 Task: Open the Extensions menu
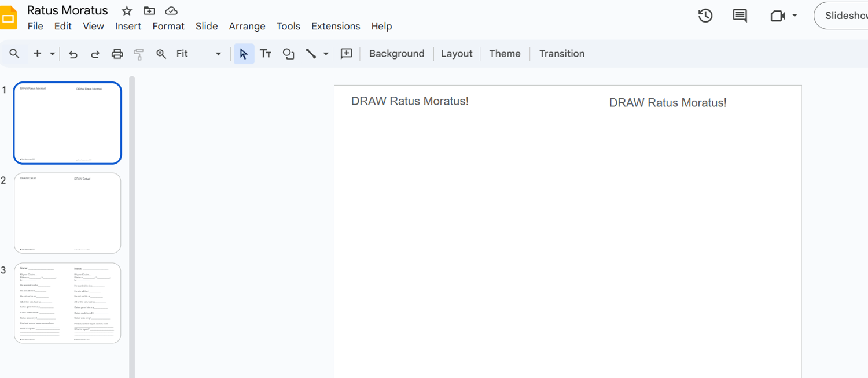tap(336, 26)
